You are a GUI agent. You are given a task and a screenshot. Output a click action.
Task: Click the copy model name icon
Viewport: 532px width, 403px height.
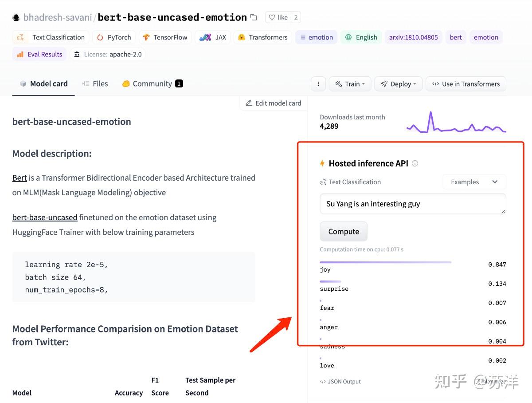pyautogui.click(x=254, y=17)
